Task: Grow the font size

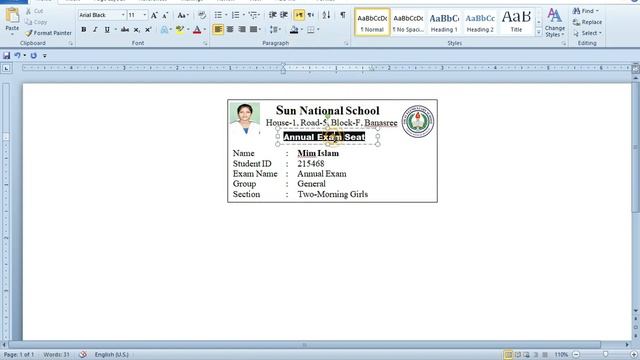Action: [x=154, y=16]
